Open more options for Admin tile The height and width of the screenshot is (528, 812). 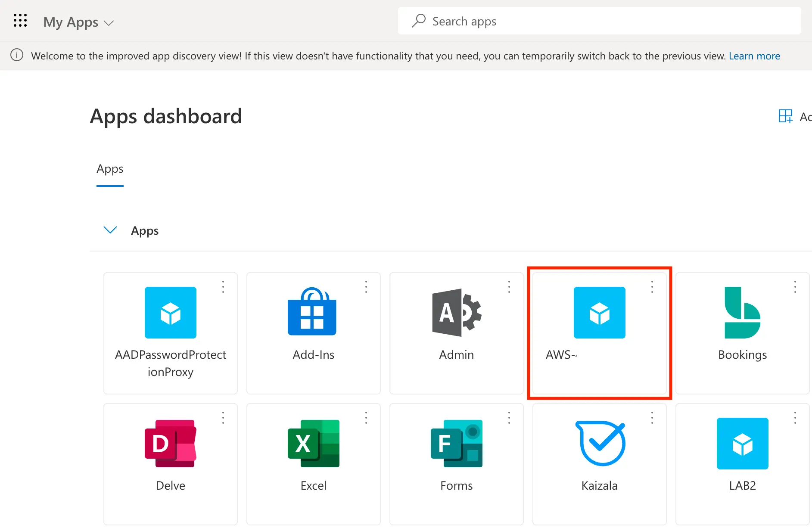pyautogui.click(x=509, y=287)
